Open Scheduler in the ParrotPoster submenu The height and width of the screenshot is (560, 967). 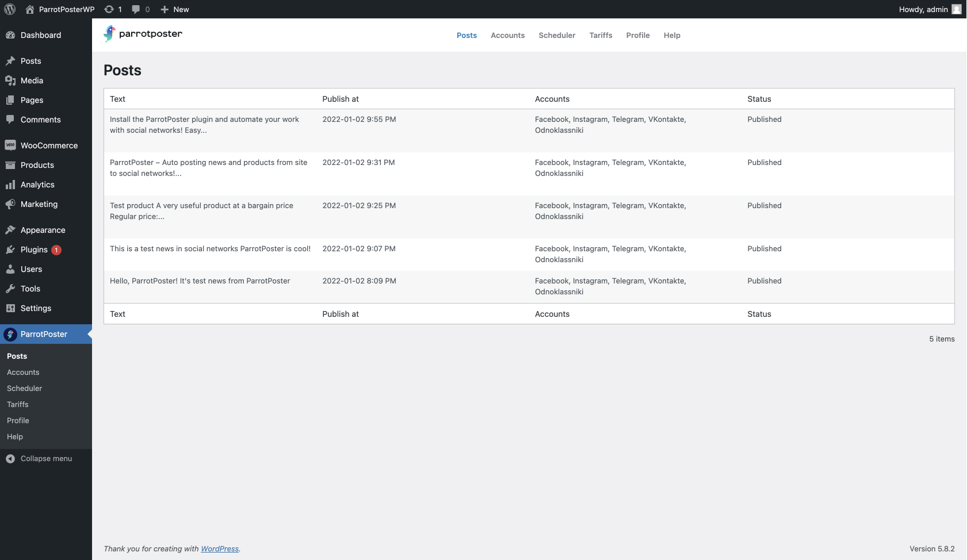(24, 389)
